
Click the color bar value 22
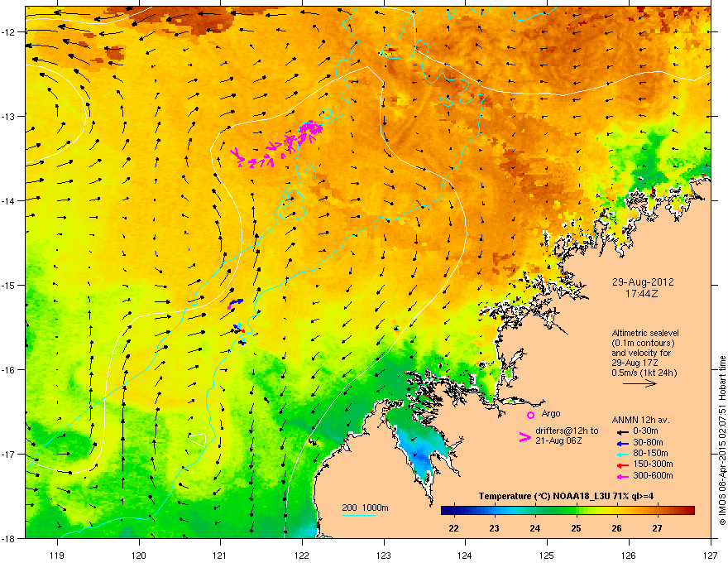click(x=453, y=528)
